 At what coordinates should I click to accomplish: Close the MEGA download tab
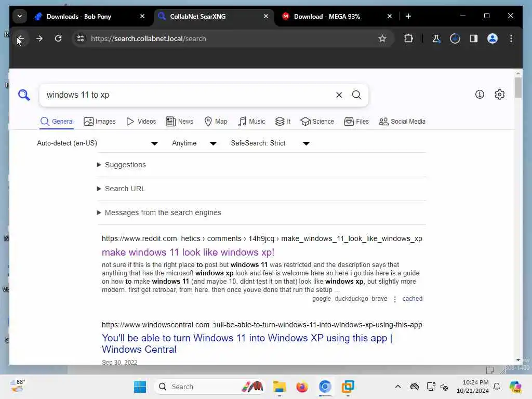(390, 16)
